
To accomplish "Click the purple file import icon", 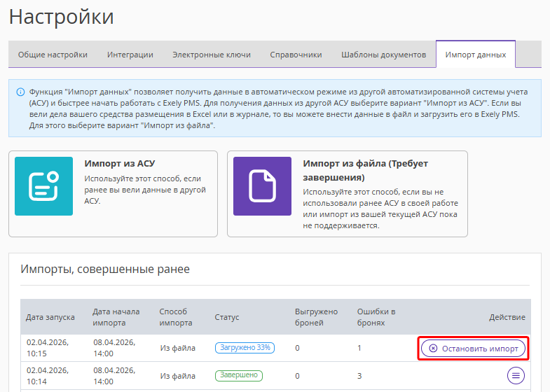I will pyautogui.click(x=262, y=186).
